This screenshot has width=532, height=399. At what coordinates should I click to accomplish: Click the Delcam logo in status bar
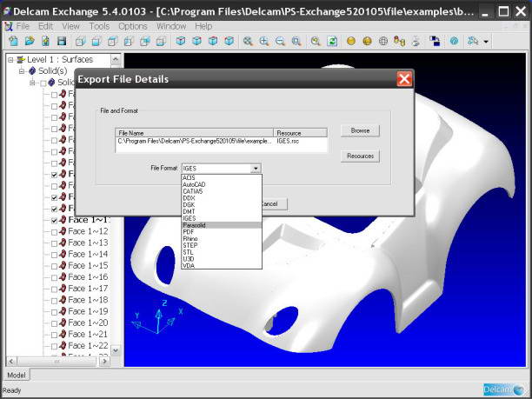503,389
